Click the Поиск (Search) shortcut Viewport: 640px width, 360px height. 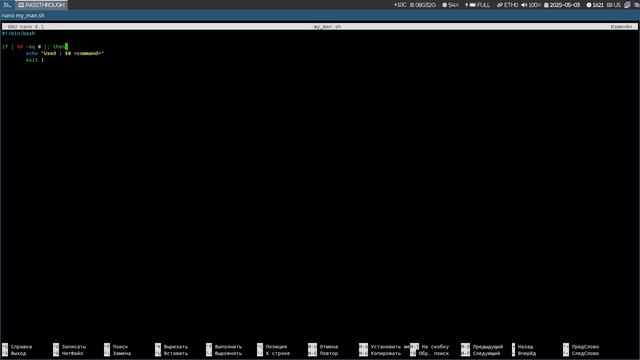[x=116, y=347]
